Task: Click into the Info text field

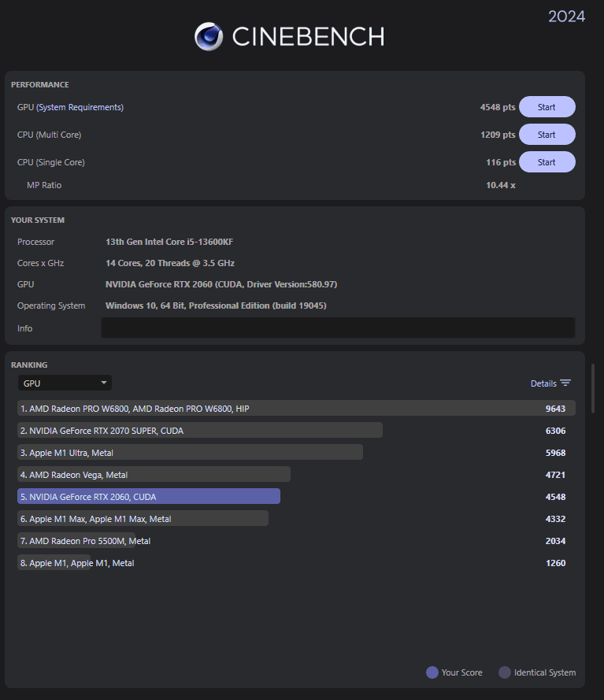Action: tap(338, 328)
